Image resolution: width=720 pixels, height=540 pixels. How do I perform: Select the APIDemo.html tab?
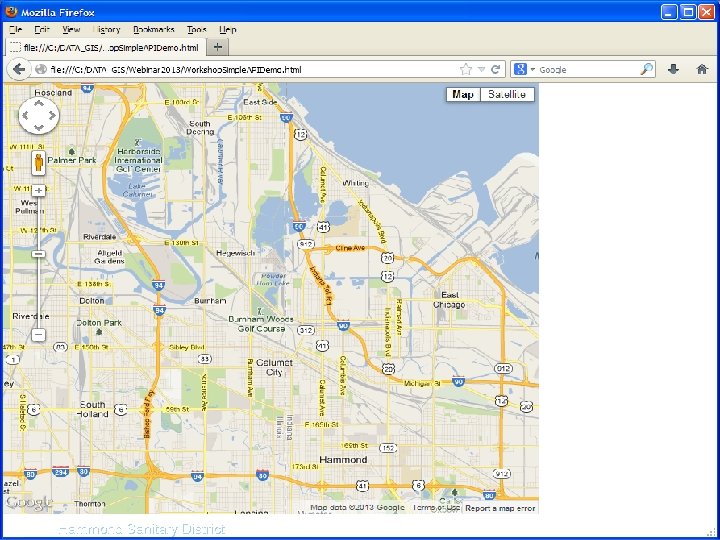point(105,47)
